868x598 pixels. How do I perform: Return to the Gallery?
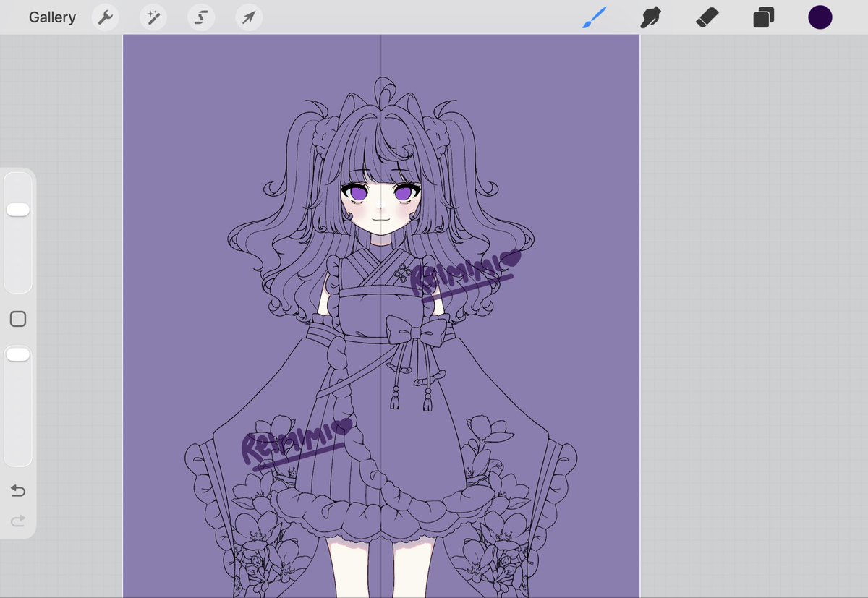(51, 17)
